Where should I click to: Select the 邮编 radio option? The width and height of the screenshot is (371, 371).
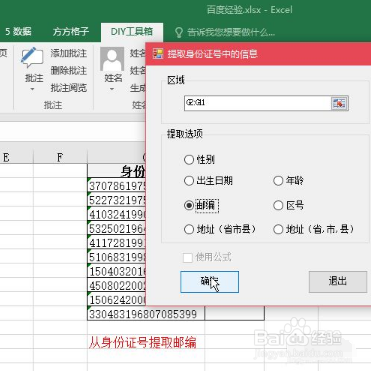pos(189,205)
